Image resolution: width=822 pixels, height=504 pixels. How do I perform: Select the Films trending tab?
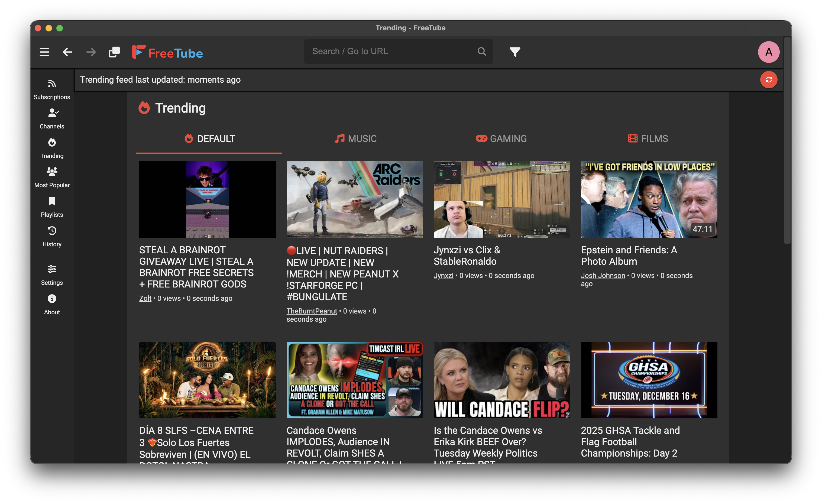coord(648,139)
